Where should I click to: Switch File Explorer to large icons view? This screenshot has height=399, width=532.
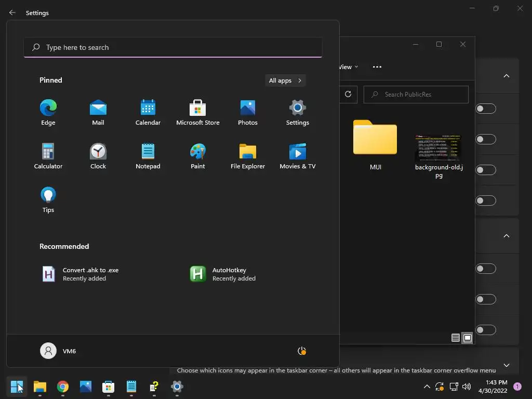(467, 338)
